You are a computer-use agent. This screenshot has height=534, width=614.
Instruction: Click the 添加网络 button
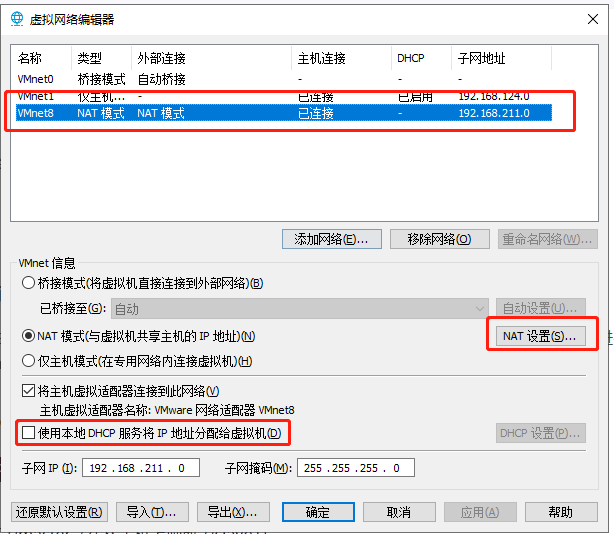point(332,239)
